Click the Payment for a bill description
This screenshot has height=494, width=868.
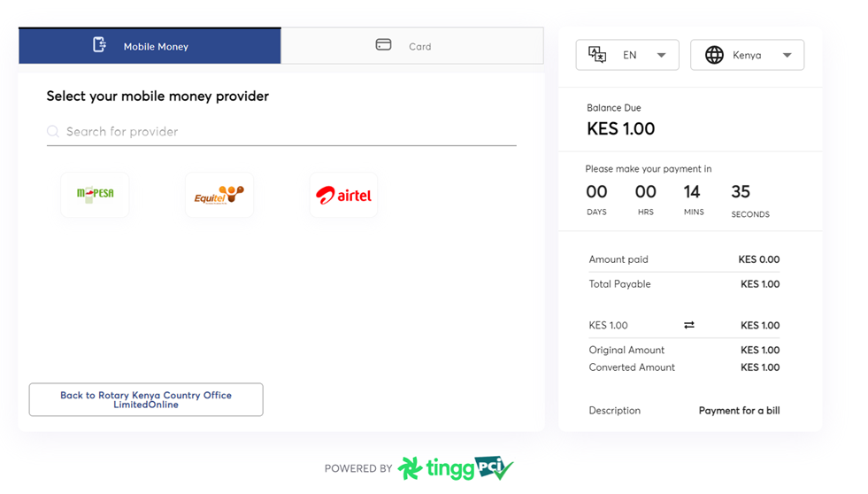click(739, 411)
